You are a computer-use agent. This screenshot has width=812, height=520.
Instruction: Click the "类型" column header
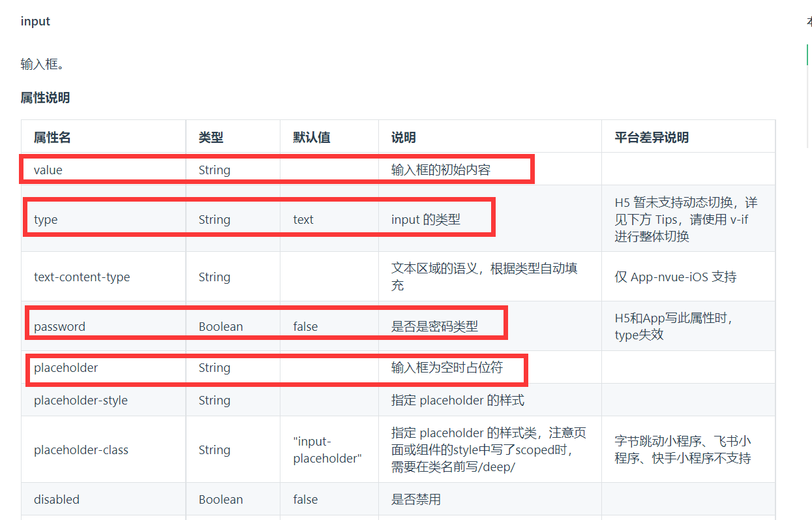click(211, 137)
